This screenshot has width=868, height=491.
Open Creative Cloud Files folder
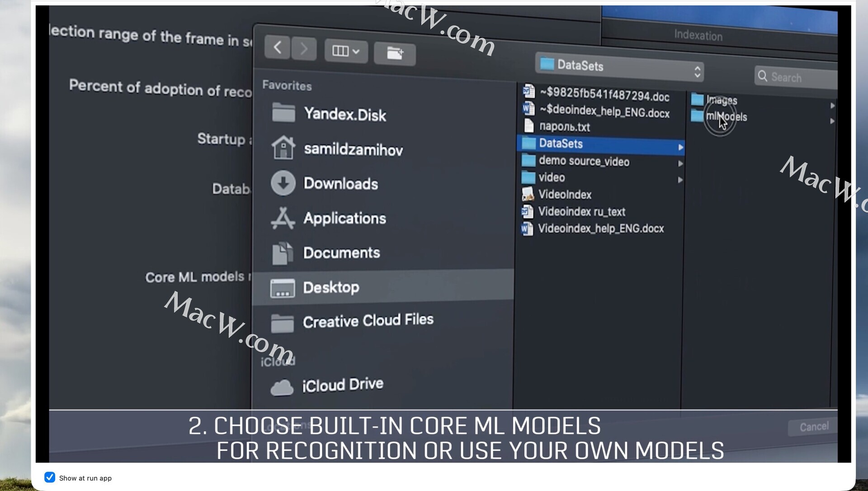coord(368,321)
